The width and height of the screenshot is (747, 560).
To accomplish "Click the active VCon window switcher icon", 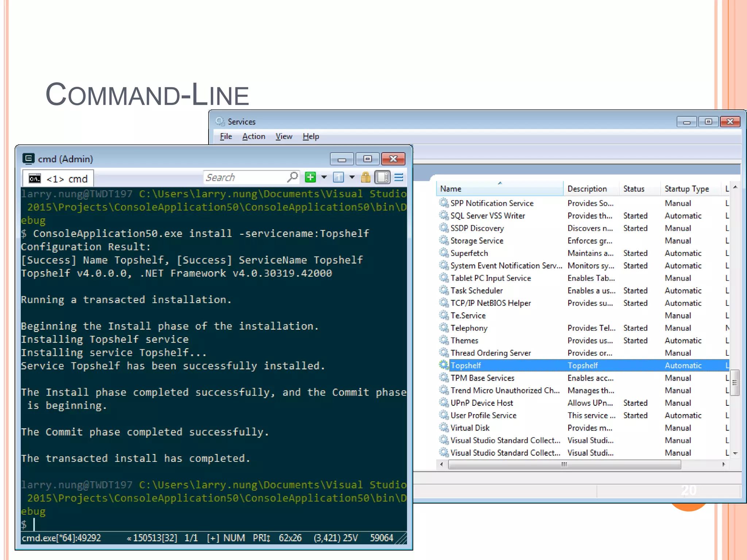I will (x=338, y=177).
